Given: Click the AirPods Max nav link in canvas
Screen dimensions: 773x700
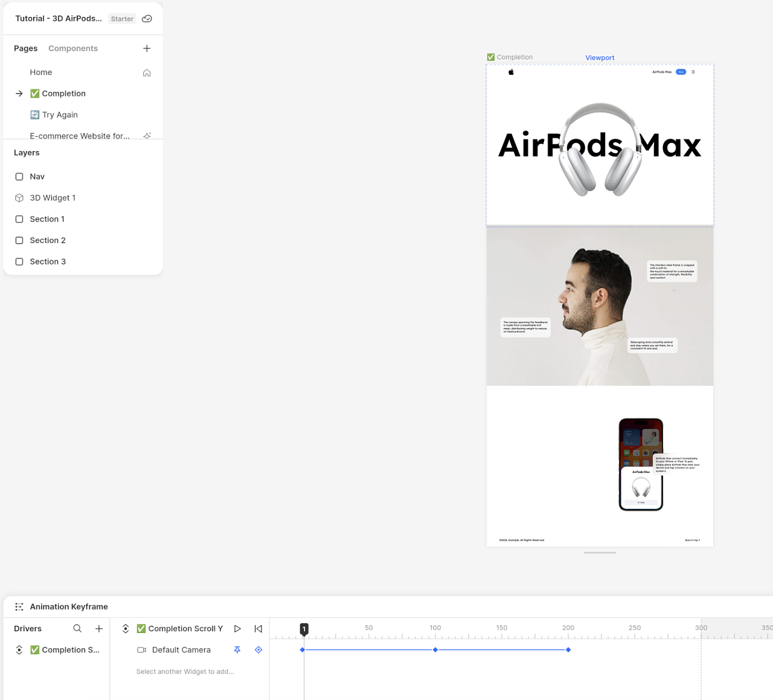Looking at the screenshot, I should click(662, 72).
